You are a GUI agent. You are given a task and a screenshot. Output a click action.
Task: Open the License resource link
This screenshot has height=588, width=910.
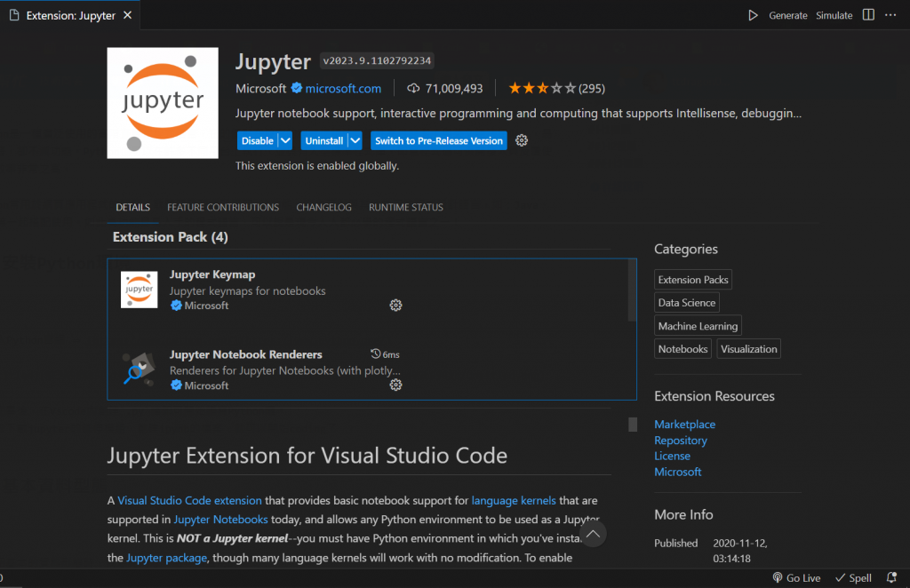point(672,456)
